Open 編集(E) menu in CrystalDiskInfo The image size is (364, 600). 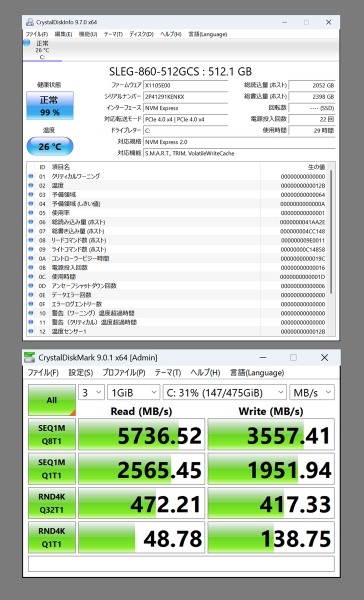pos(63,34)
